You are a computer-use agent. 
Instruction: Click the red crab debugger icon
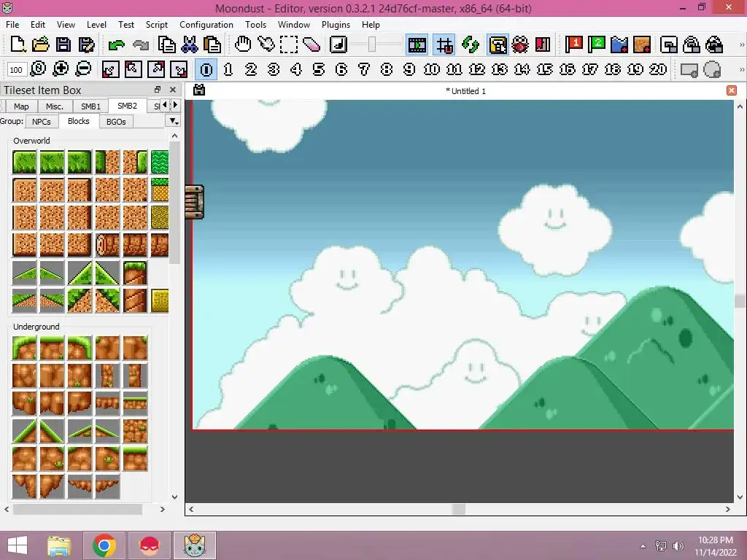point(520,44)
